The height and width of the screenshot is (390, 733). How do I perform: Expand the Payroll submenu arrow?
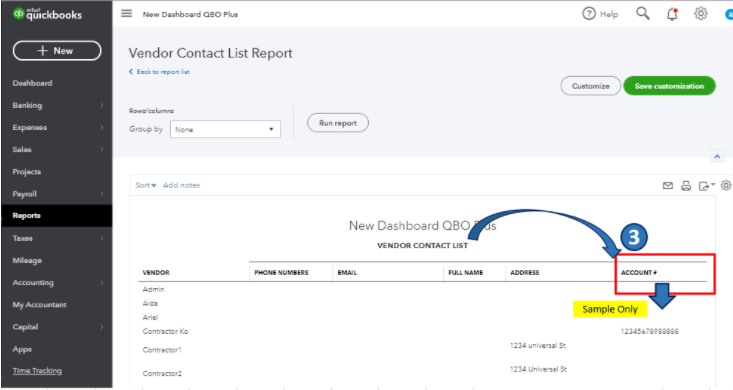click(101, 194)
